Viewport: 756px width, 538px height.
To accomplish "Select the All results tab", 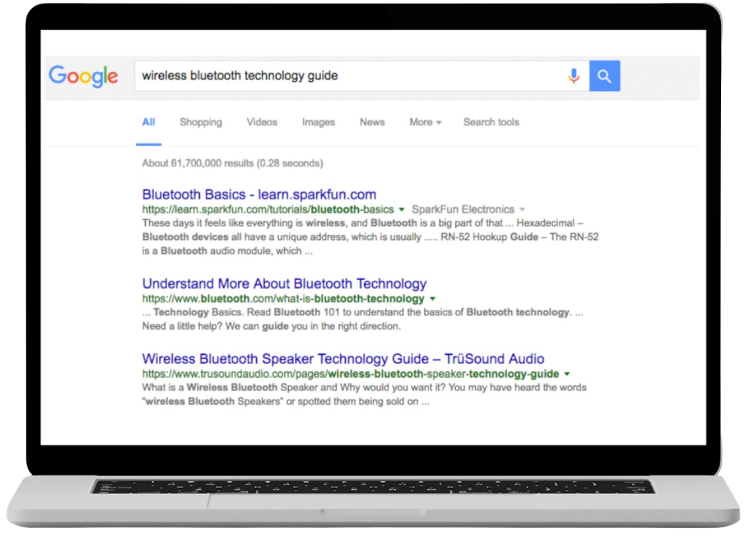I will point(148,122).
